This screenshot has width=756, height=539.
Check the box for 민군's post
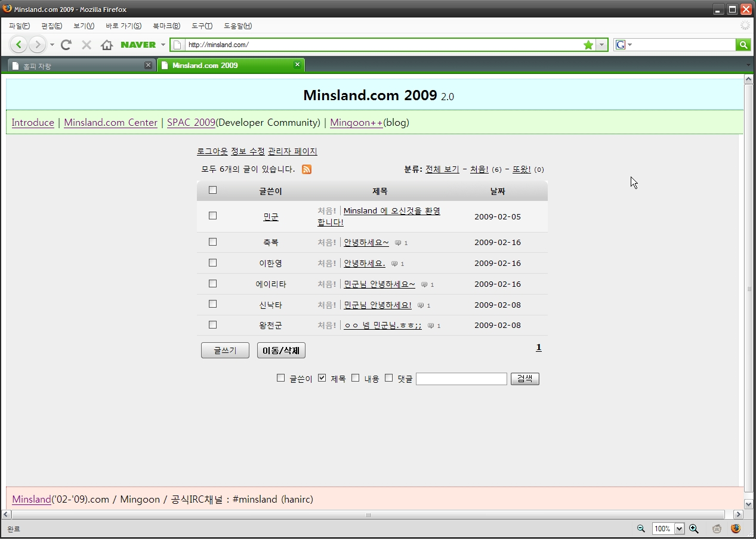coord(212,216)
